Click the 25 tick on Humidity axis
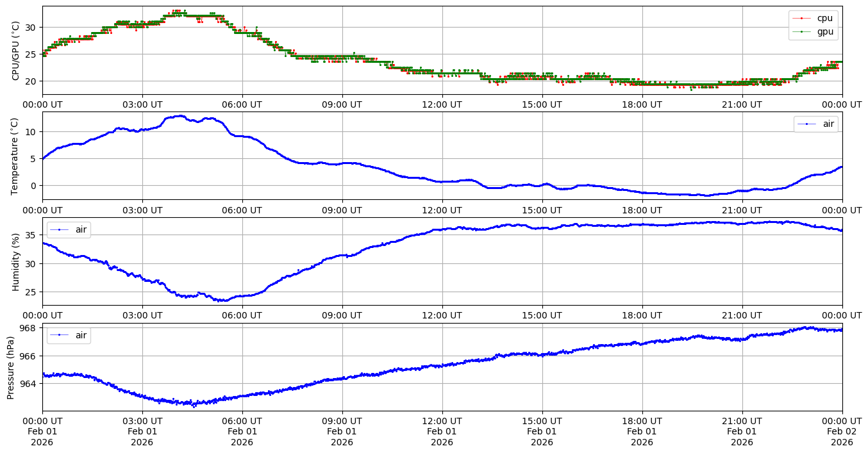Image resolution: width=868 pixels, height=453 pixels. tap(30, 292)
